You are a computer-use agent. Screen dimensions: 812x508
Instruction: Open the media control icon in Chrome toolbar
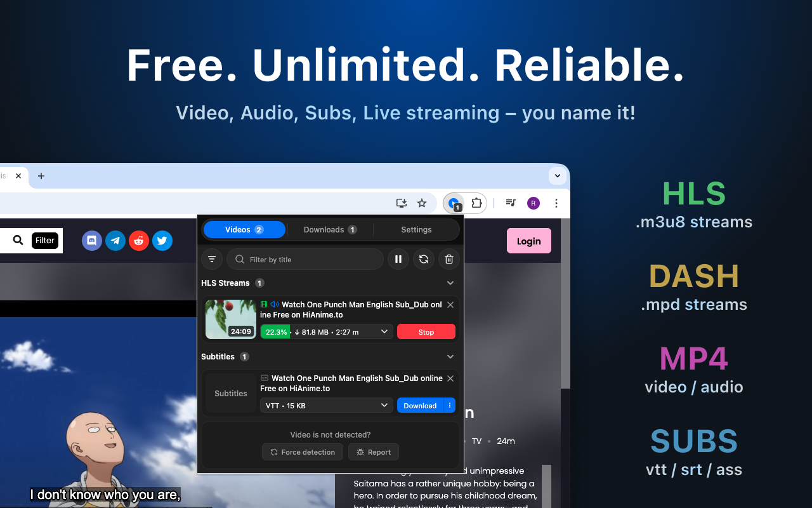pyautogui.click(x=511, y=203)
